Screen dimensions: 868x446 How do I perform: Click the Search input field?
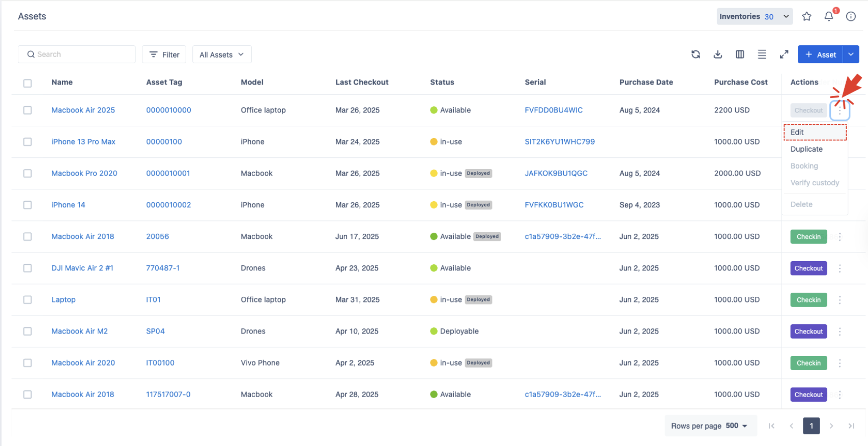pos(77,54)
